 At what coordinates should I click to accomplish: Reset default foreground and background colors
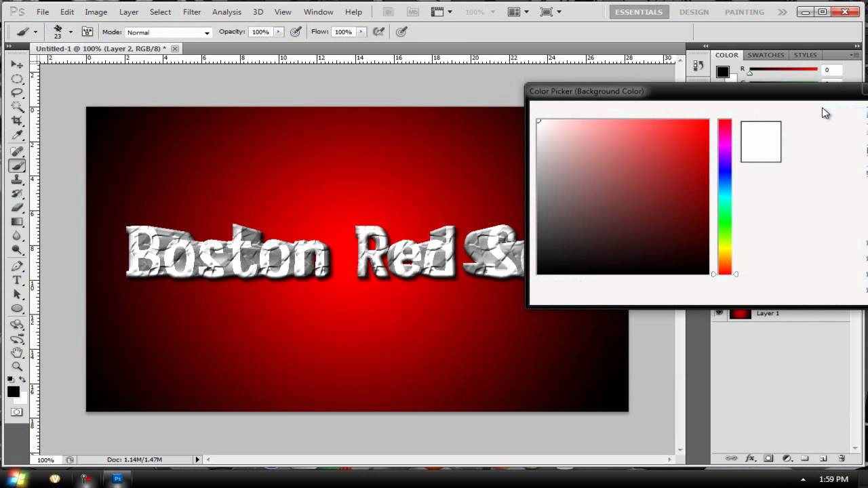coord(11,380)
